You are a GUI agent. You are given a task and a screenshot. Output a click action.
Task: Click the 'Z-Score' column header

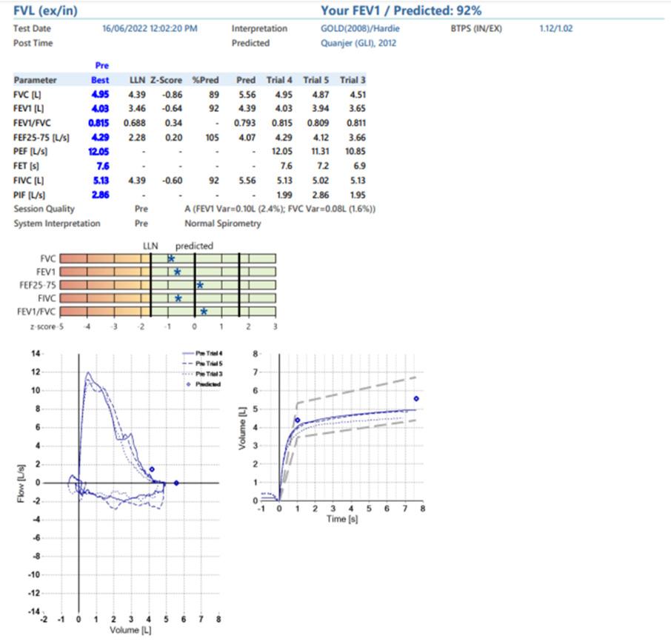pyautogui.click(x=166, y=80)
